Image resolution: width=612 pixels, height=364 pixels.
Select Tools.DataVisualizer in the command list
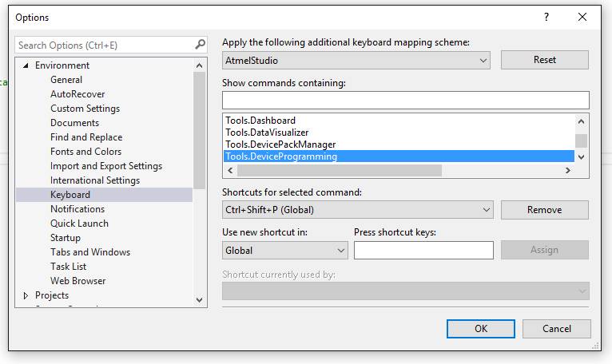(267, 133)
